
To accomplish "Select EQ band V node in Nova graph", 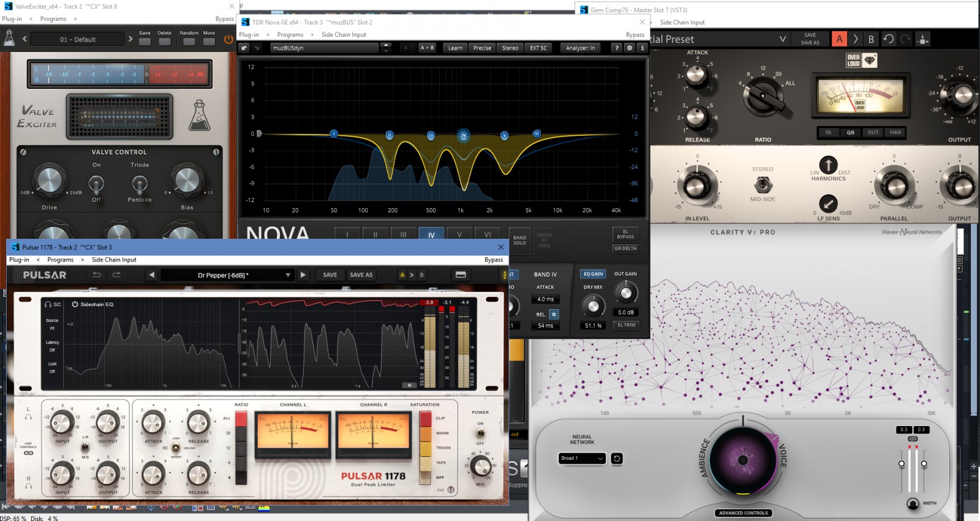I will point(504,135).
